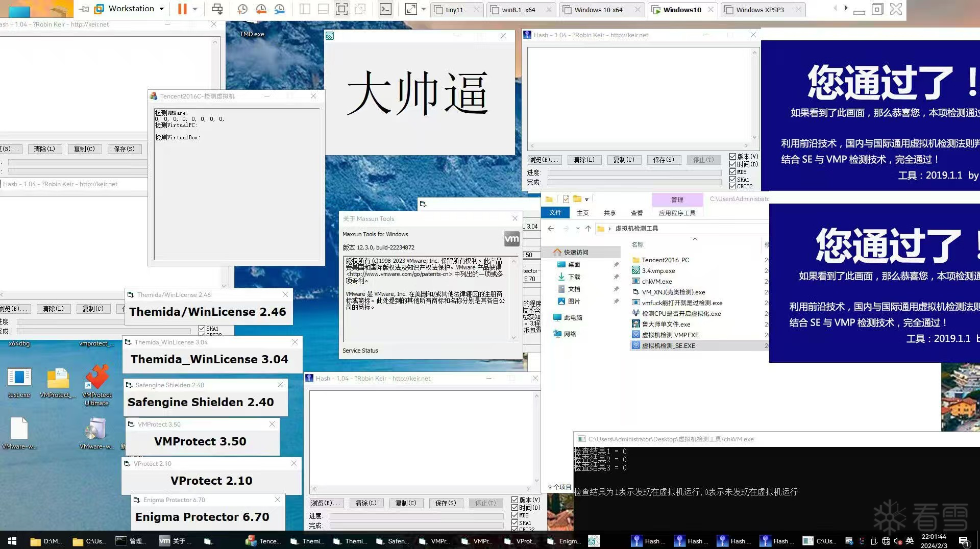Uncheck 时间(D) in top-right Hash window
980x549 pixels.
[x=733, y=164]
